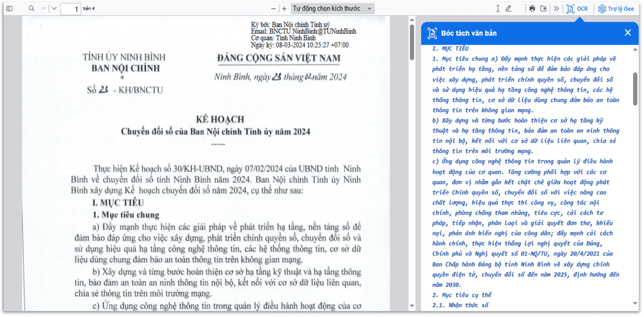Viewport: 644px width, 317px height.
Task: Click the page number input field
Action: coord(70,9)
